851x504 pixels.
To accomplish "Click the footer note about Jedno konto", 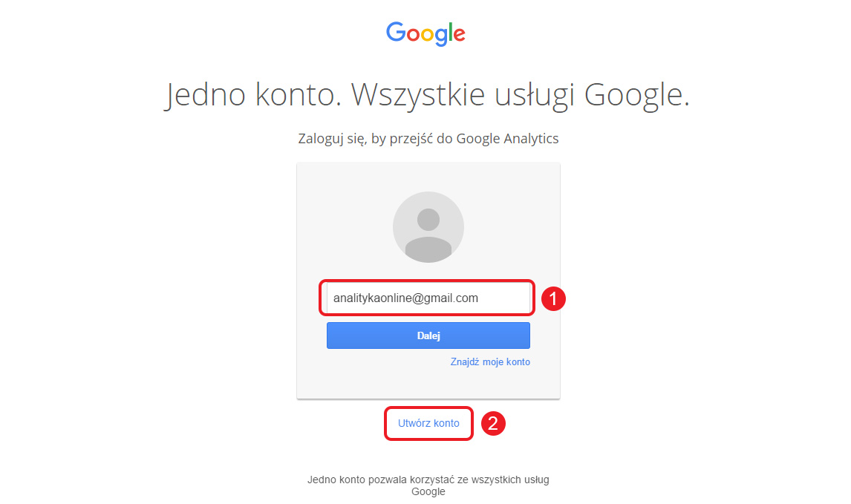I will point(428,485).
